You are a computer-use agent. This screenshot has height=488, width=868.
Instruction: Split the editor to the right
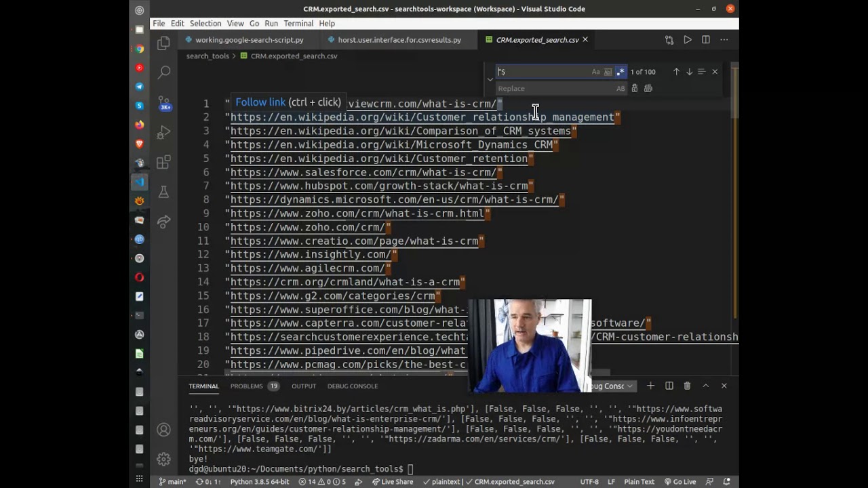(x=706, y=40)
